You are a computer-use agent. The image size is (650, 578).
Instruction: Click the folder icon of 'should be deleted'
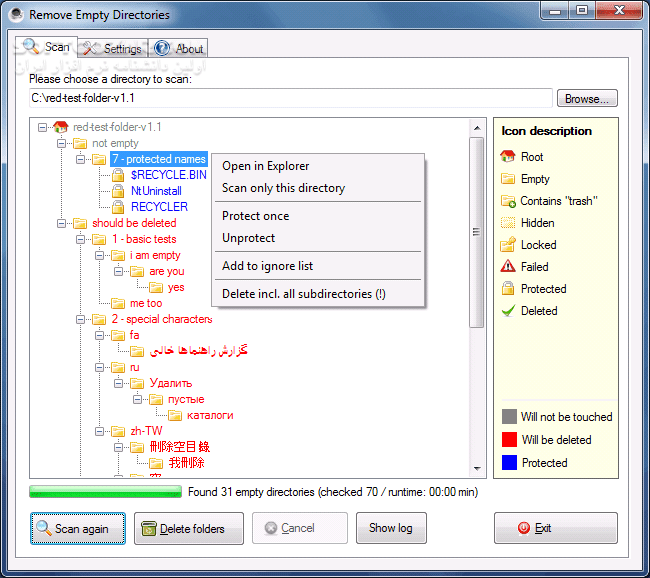click(80, 223)
